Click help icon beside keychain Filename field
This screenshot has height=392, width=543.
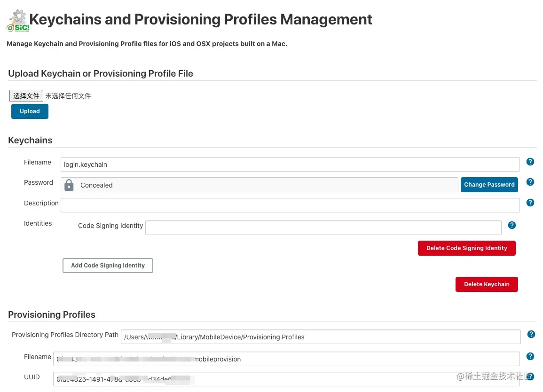coord(530,162)
